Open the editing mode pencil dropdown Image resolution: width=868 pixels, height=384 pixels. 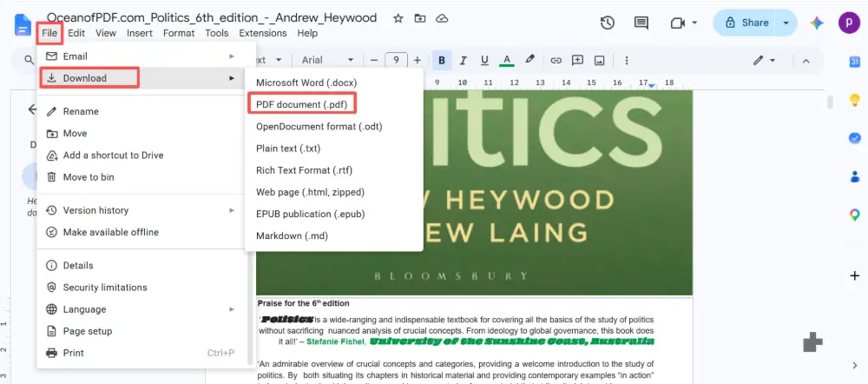point(764,61)
